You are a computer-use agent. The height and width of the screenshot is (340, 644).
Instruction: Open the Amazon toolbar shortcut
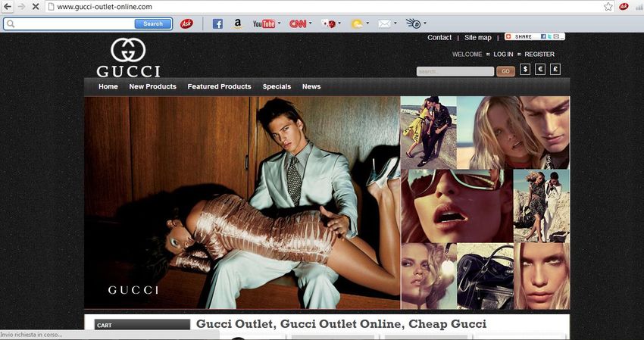click(x=237, y=23)
